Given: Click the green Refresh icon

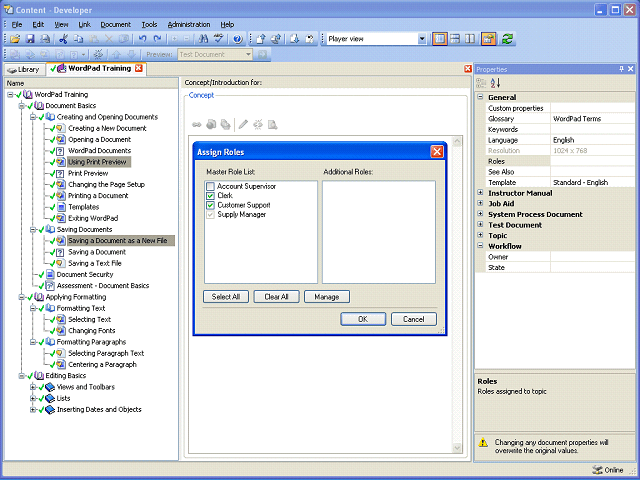Looking at the screenshot, I should [x=508, y=39].
